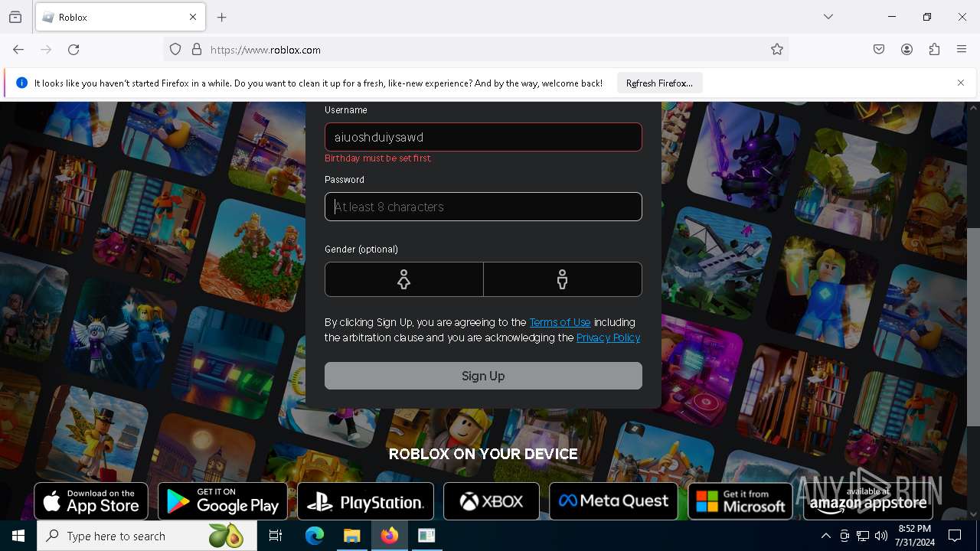Viewport: 980px width, 551px height.
Task: Click the Meta Quest badge
Action: [x=613, y=501]
